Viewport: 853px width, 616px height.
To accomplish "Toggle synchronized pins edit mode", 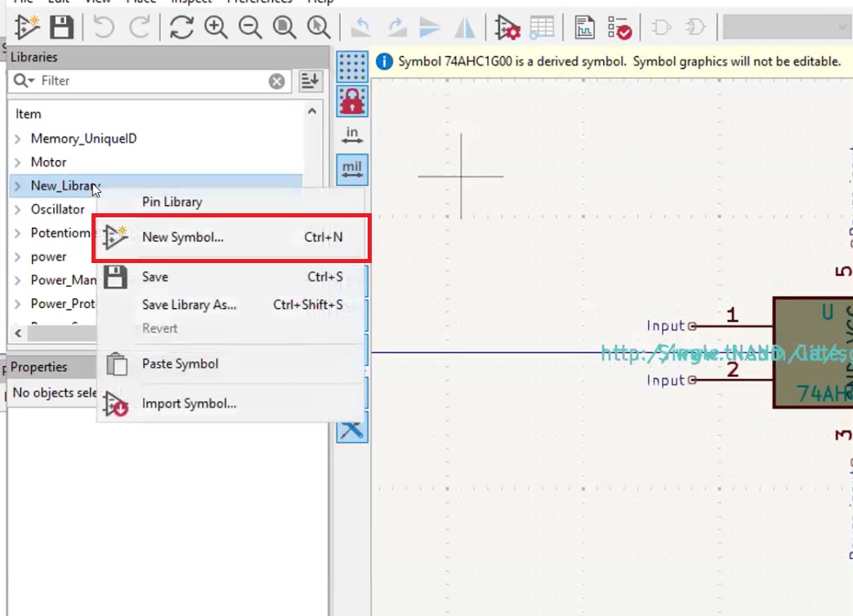I will 351,100.
